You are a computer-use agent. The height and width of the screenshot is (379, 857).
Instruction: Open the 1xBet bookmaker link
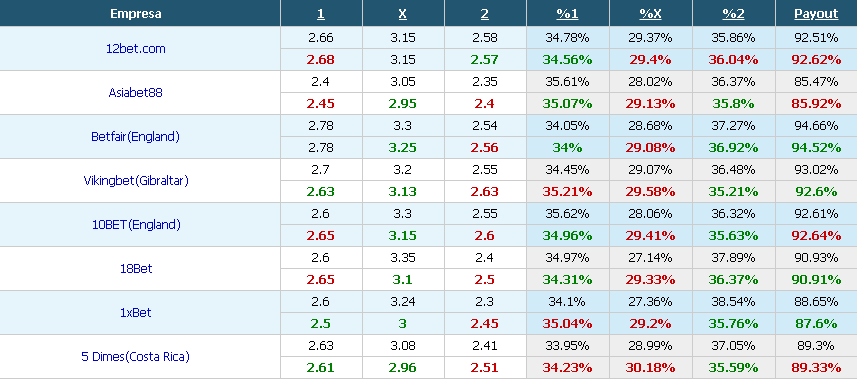pos(136,313)
